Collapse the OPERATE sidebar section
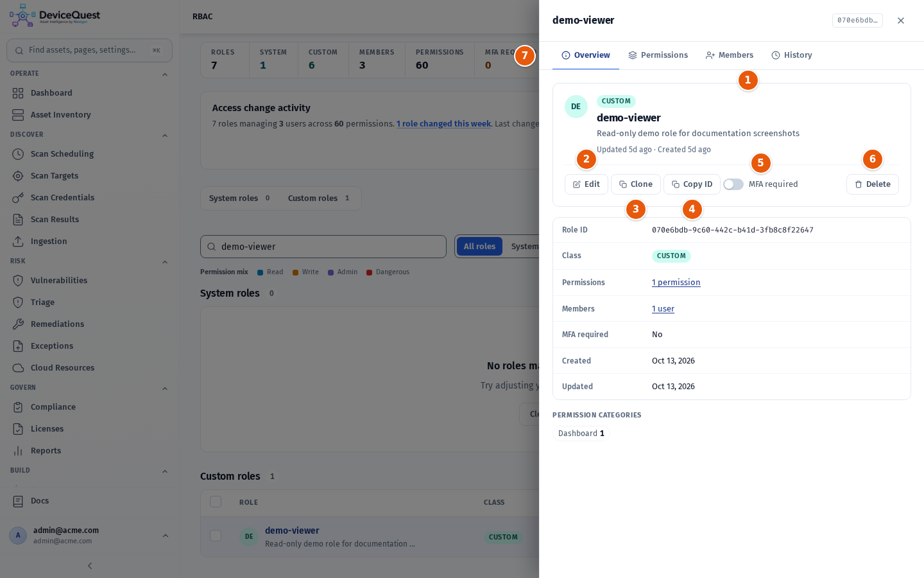The width and height of the screenshot is (924, 578). tap(165, 74)
